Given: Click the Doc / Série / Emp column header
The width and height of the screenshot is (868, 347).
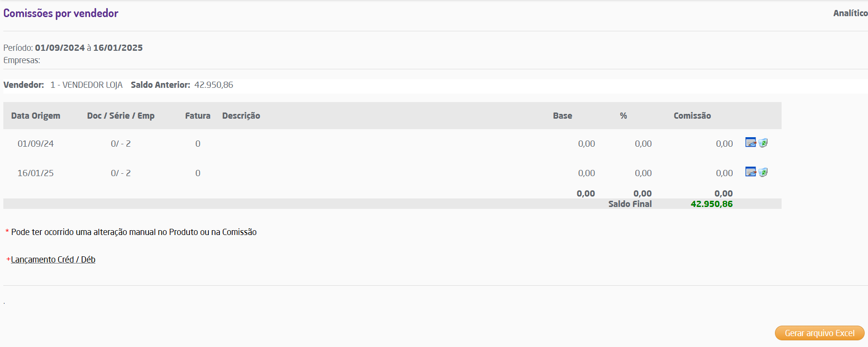Looking at the screenshot, I should 121,116.
